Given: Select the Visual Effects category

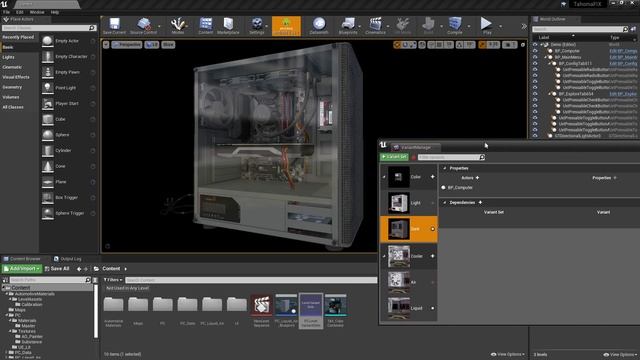Looking at the screenshot, I should pos(16,77).
